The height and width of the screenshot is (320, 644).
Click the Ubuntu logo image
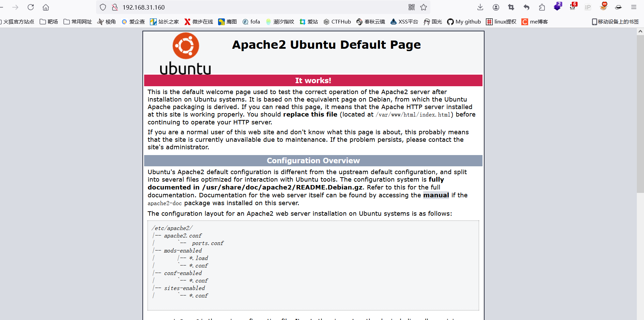pos(186,54)
